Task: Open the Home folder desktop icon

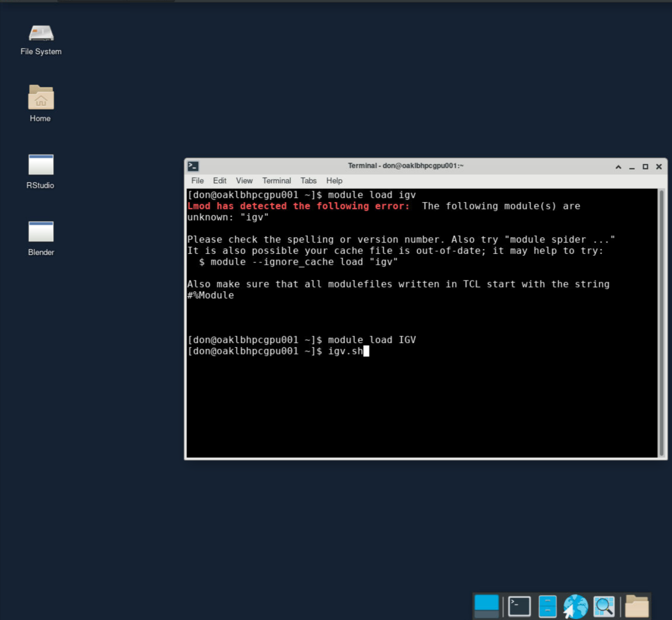Action: coord(41,104)
